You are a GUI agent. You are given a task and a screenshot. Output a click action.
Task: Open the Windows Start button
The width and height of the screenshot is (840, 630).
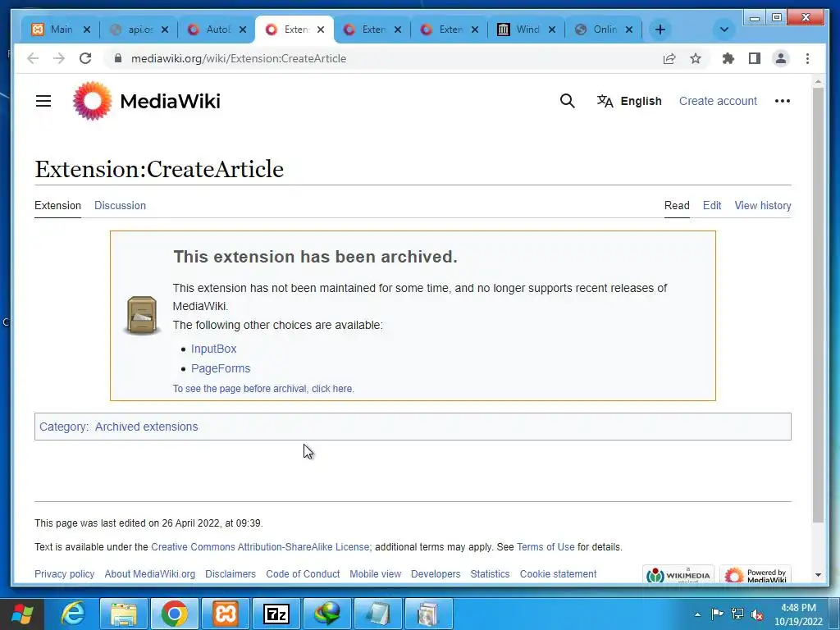22,614
